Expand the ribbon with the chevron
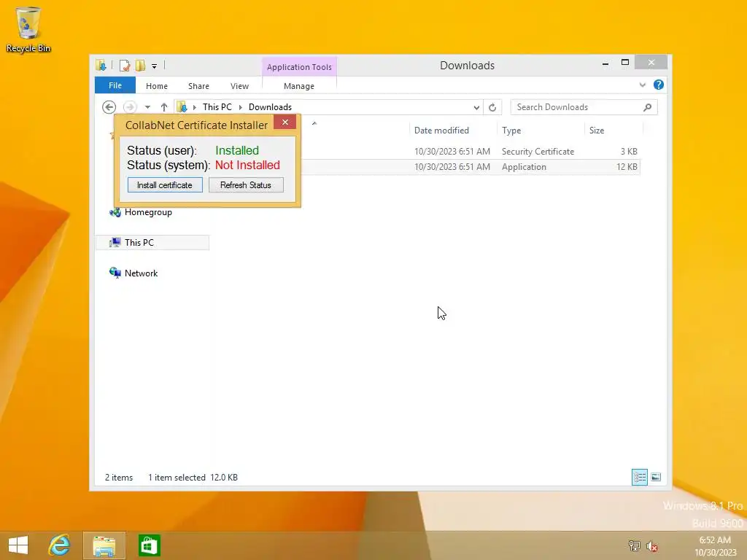 642,85
